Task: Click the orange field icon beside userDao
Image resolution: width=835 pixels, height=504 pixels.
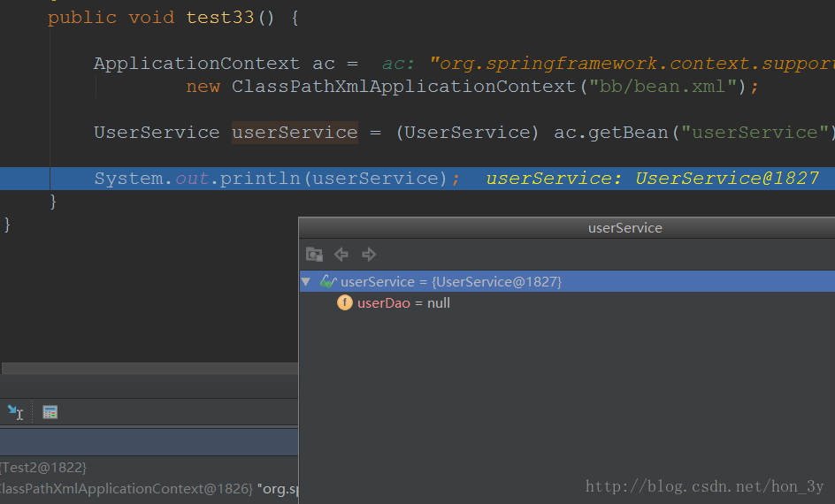Action: click(345, 302)
